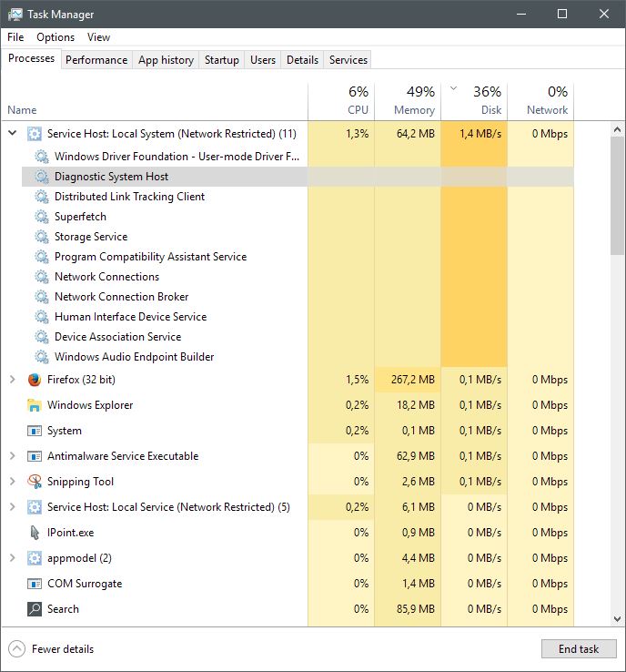Screen dimensions: 626x672
Task: Collapse view with Fewer details arrow
Action: pos(16,649)
